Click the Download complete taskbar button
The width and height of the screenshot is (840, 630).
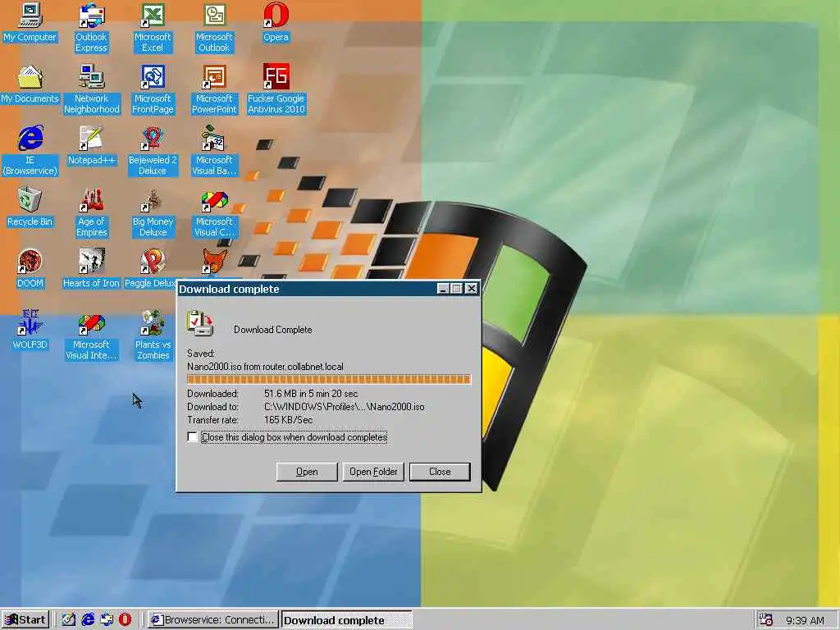pyautogui.click(x=347, y=620)
